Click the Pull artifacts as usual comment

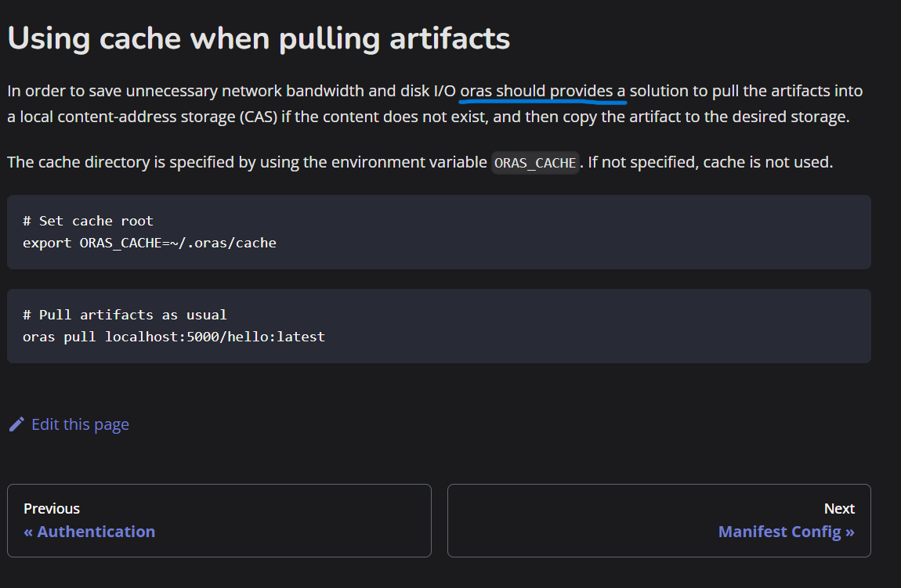click(125, 314)
